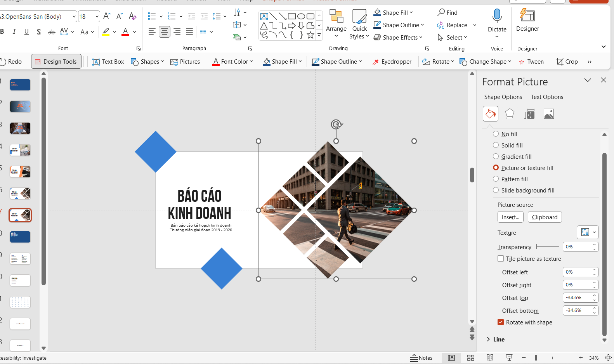Increase font size
Screen dimensions: 614x364
[107, 16]
